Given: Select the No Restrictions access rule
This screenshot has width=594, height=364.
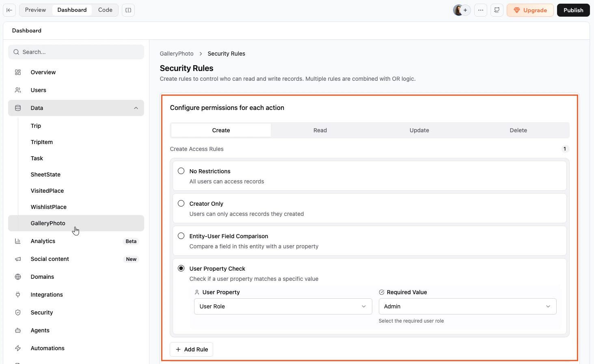Looking at the screenshot, I should [x=181, y=171].
